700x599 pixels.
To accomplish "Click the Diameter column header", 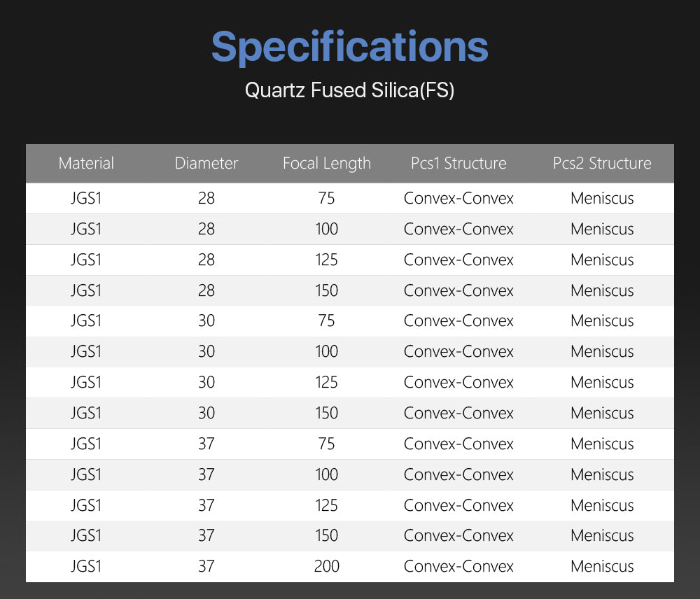I will pos(206,163).
